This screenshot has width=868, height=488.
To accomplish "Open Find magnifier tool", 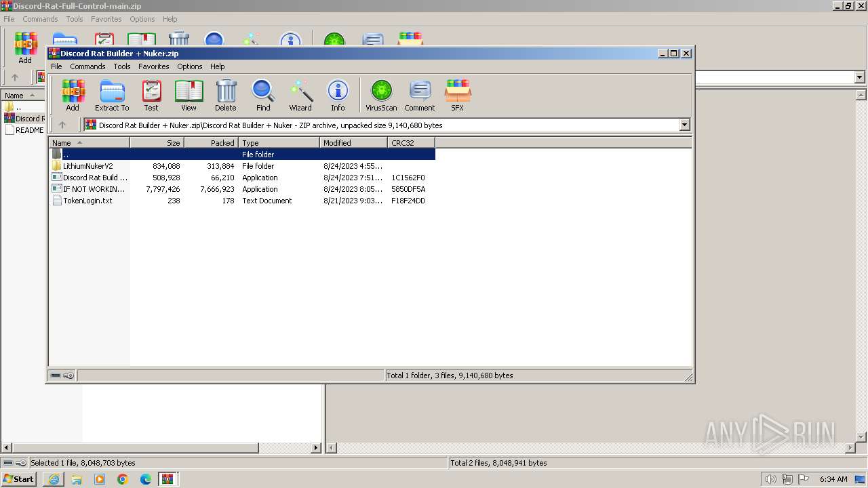I will coord(263,95).
